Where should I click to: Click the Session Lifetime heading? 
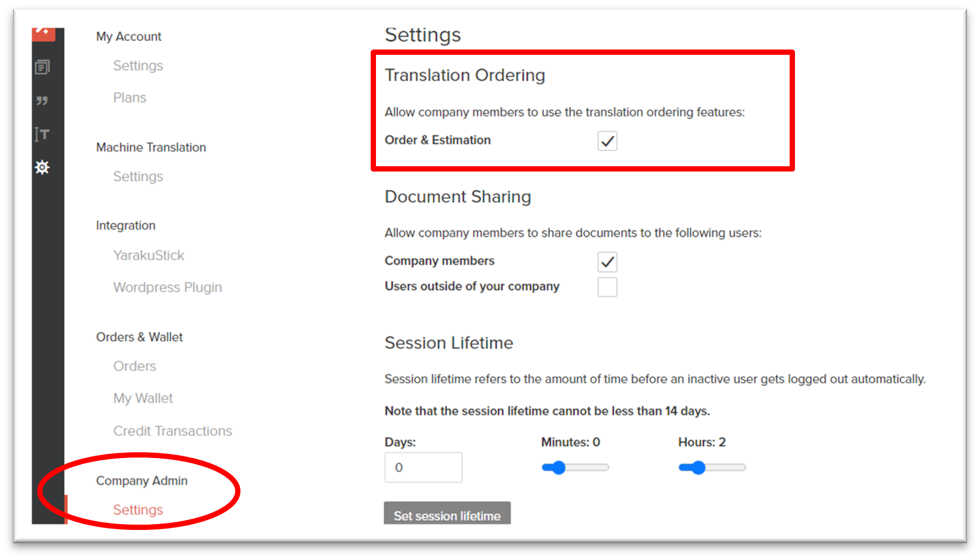[449, 343]
